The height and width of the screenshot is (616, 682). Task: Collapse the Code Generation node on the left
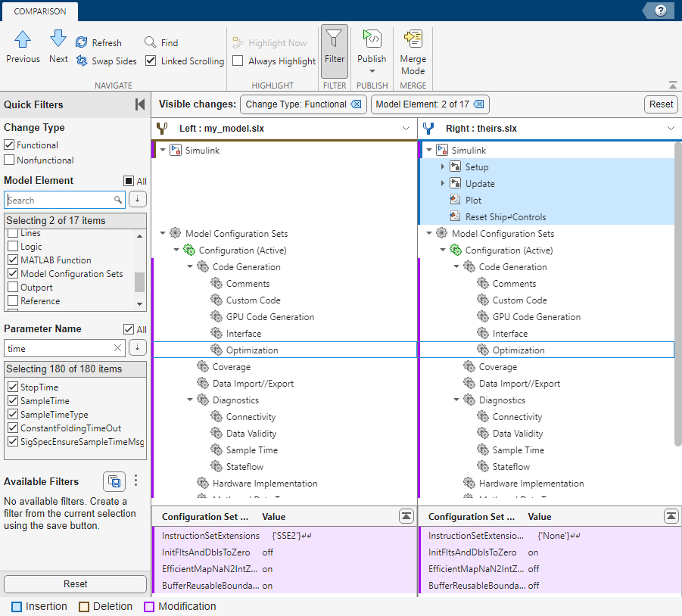pyautogui.click(x=190, y=266)
